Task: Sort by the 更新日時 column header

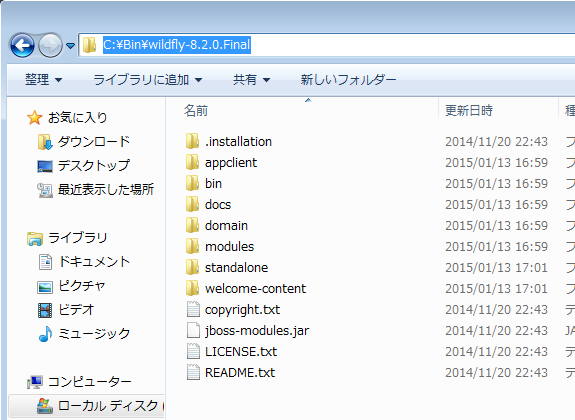Action: 469,110
